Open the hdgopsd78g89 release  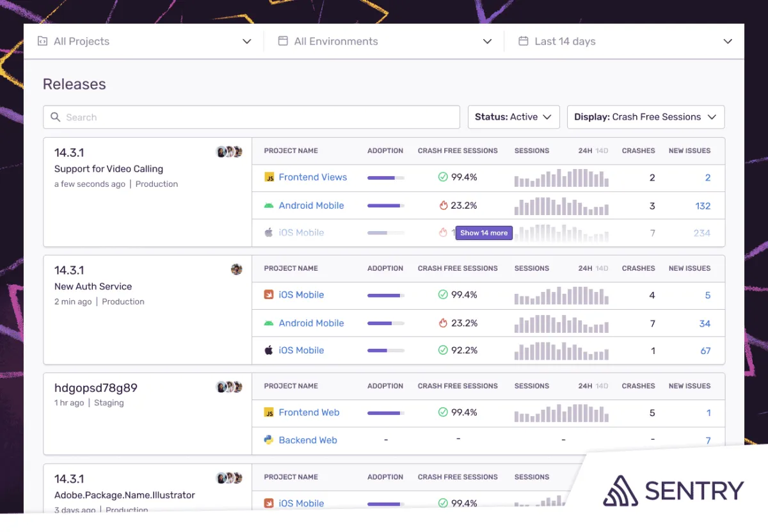click(x=96, y=388)
